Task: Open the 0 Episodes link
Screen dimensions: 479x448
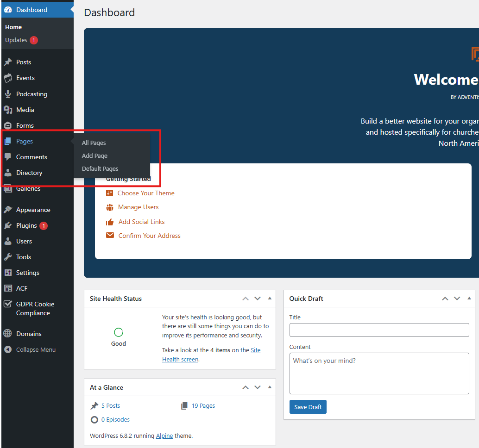Action: [x=115, y=420]
